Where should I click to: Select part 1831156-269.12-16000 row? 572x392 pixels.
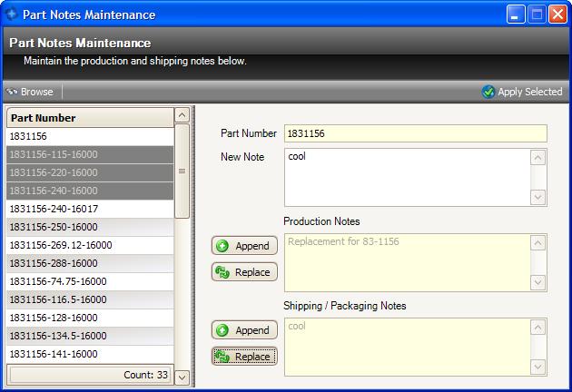(x=89, y=245)
